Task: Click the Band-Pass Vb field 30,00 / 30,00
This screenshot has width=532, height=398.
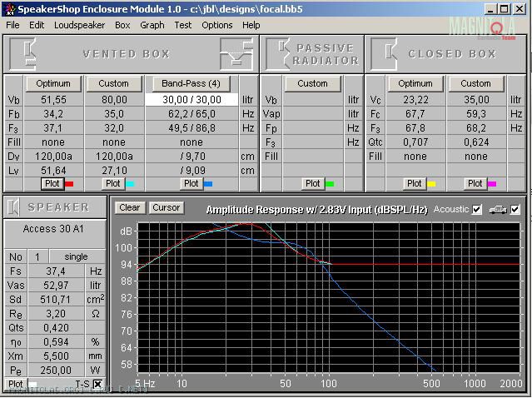Action: point(191,100)
